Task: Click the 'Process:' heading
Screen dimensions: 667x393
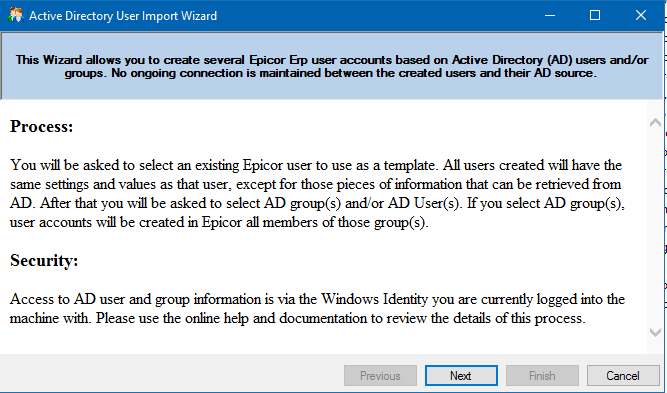Action: [42, 126]
